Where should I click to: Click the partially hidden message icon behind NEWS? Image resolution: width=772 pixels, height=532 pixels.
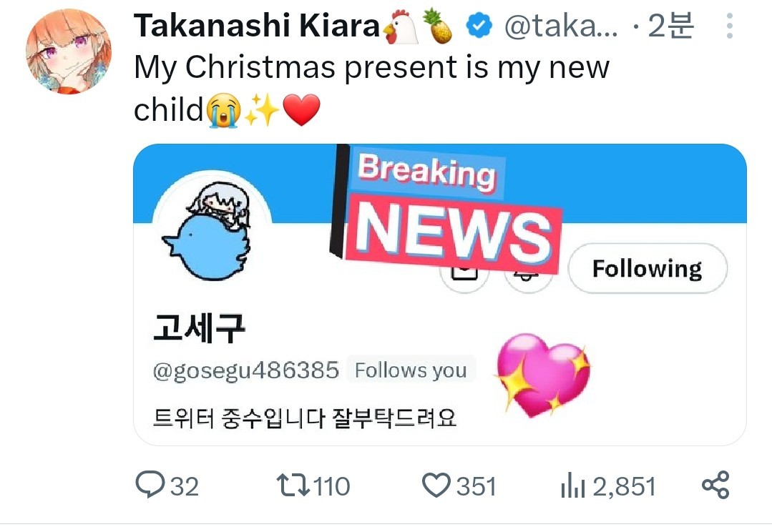pos(464,280)
